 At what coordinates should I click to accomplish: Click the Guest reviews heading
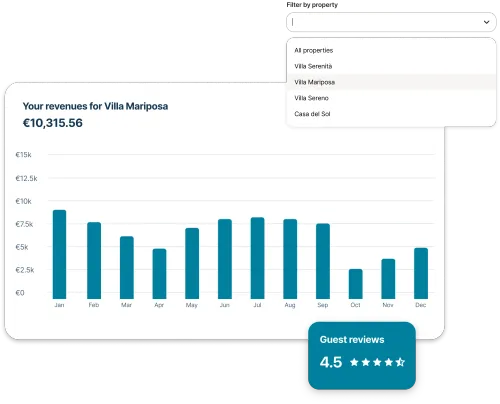point(352,340)
